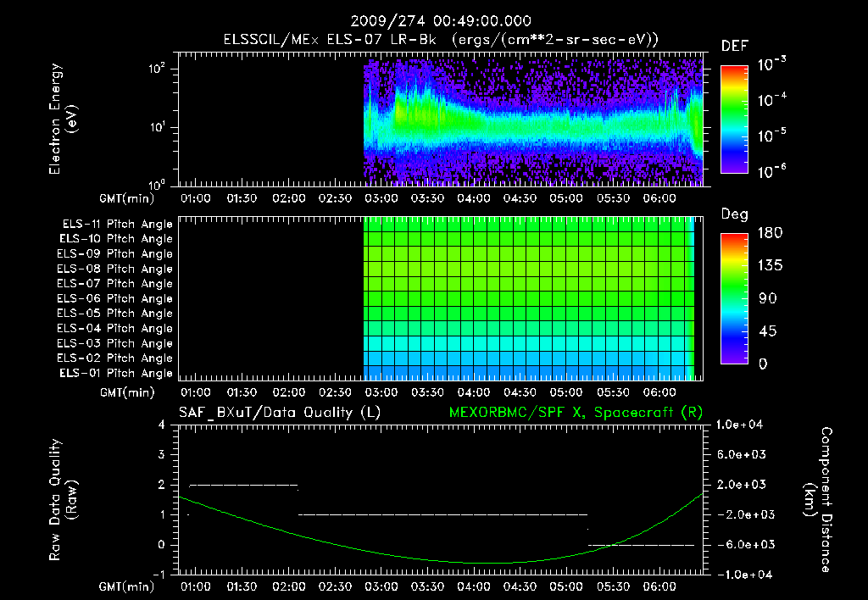Click the Deg pitch angle color bar
868x600 pixels.
click(734, 298)
